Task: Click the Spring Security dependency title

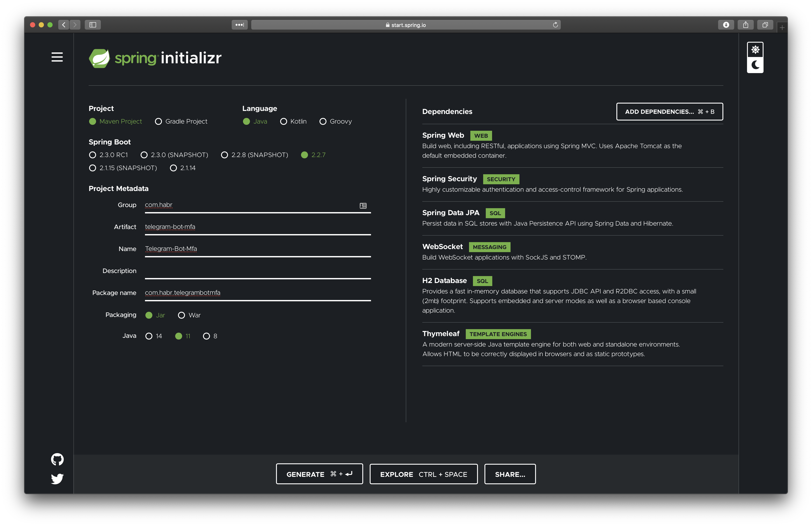Action: tap(449, 179)
